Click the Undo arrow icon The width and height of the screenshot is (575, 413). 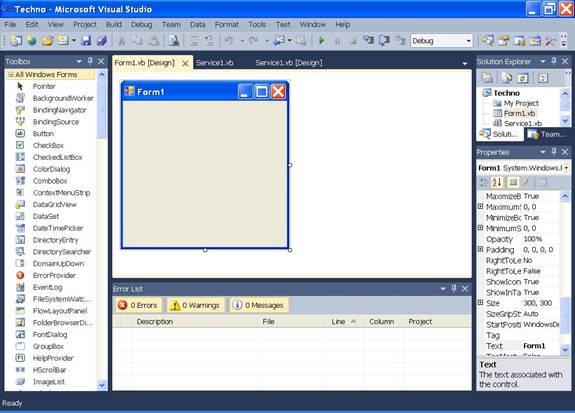click(229, 41)
